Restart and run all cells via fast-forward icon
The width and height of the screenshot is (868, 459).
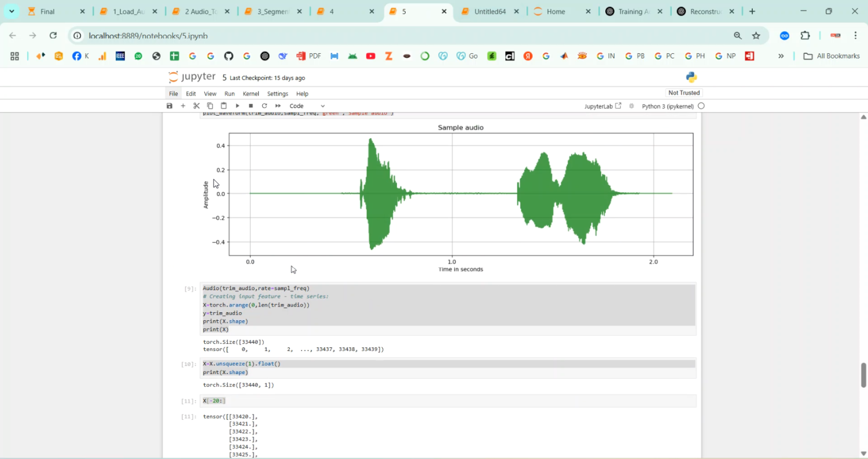click(x=278, y=106)
